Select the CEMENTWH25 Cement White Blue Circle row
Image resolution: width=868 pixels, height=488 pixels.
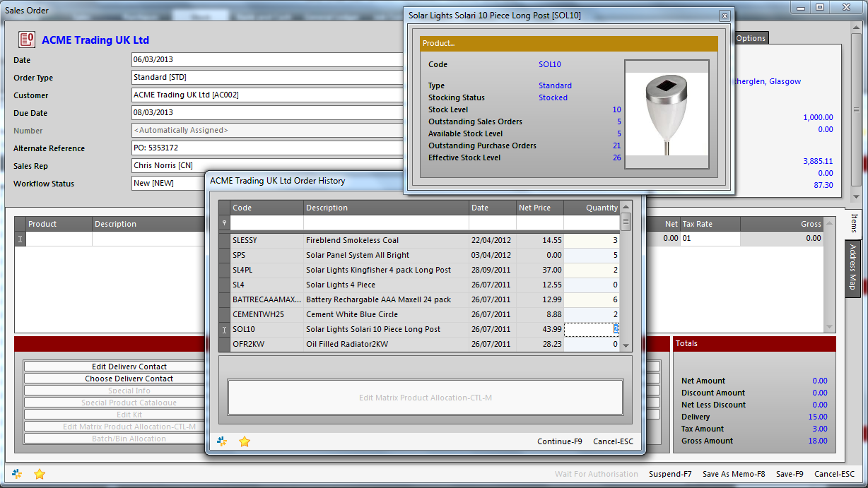tap(419, 314)
